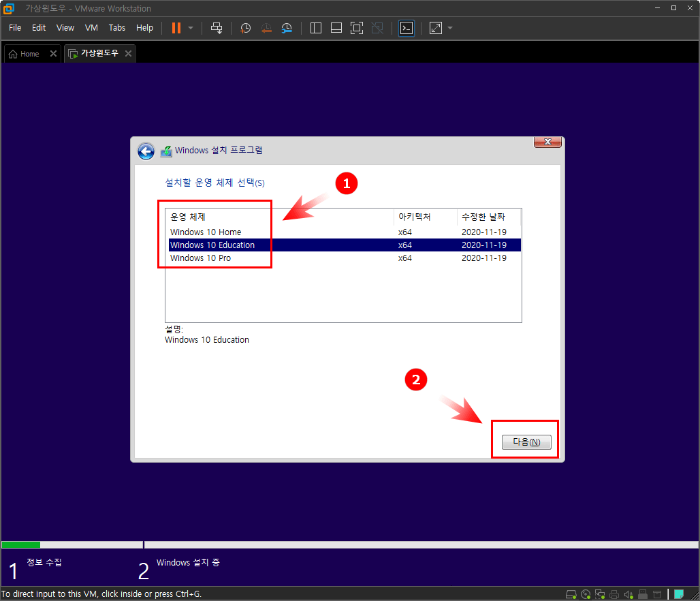700x601 pixels.
Task: Click the home icon on the Home tab
Action: click(x=13, y=54)
